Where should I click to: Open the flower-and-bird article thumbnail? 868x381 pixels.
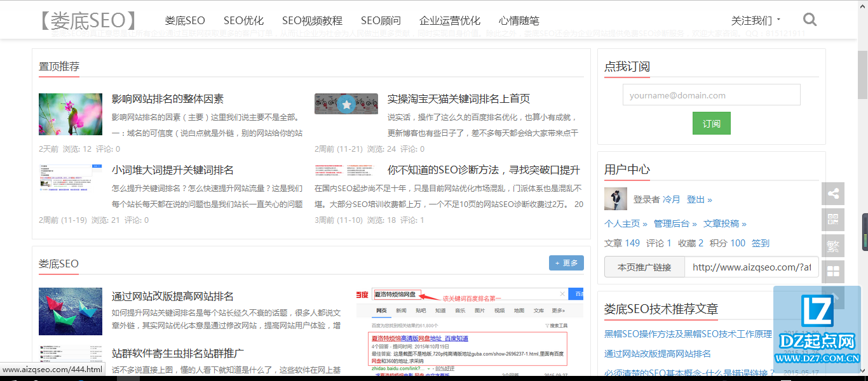point(71,114)
